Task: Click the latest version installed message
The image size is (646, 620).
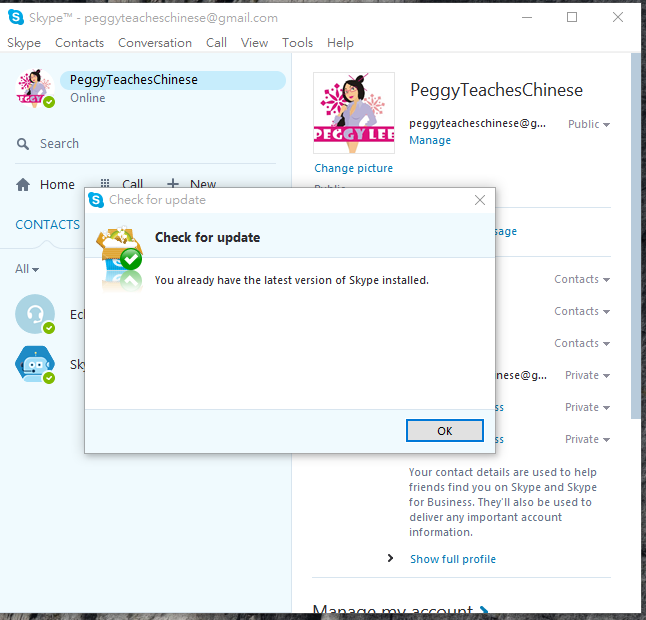Action: click(292, 280)
